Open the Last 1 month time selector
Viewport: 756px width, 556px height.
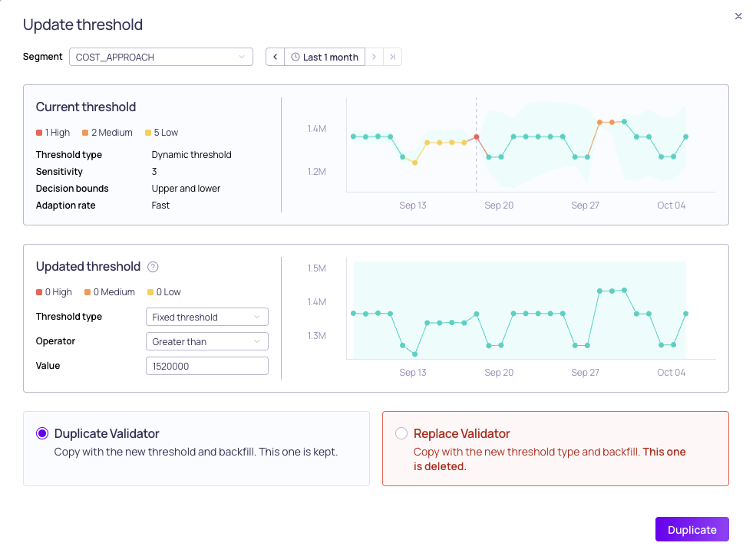pos(325,57)
